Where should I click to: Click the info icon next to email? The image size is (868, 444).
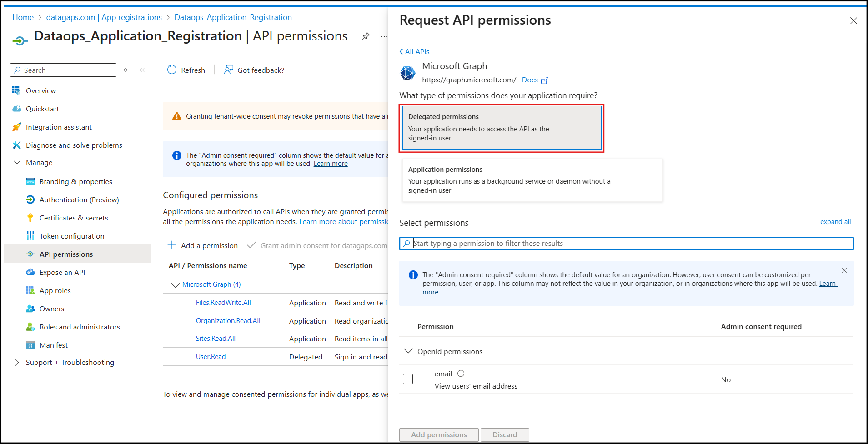[x=461, y=374]
